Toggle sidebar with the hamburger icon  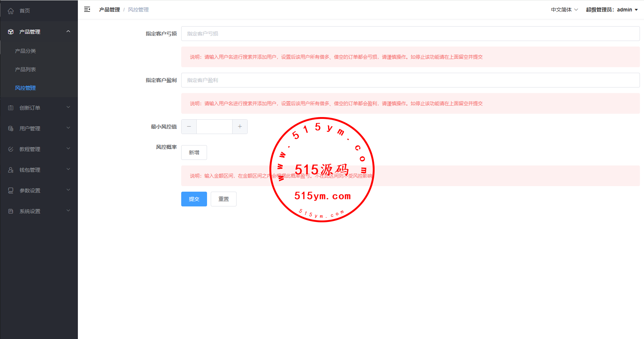click(87, 10)
